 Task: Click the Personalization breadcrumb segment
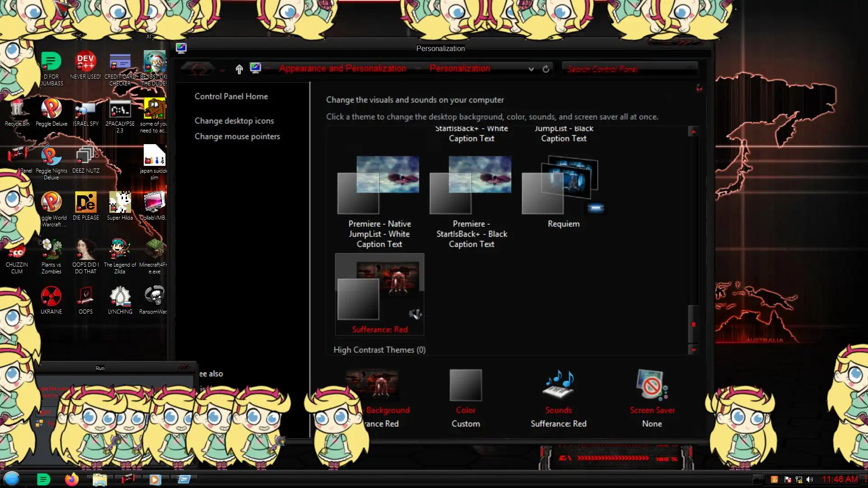click(459, 69)
